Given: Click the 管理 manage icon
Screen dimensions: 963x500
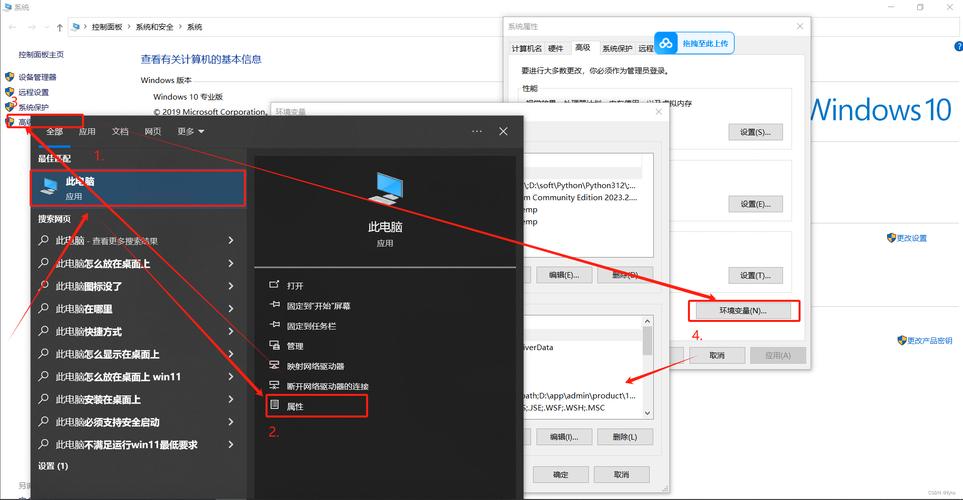Looking at the screenshot, I should [275, 345].
